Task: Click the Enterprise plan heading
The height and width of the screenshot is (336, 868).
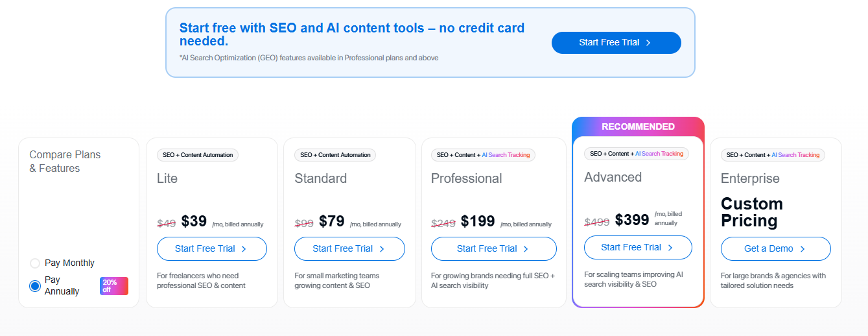Action: point(750,178)
